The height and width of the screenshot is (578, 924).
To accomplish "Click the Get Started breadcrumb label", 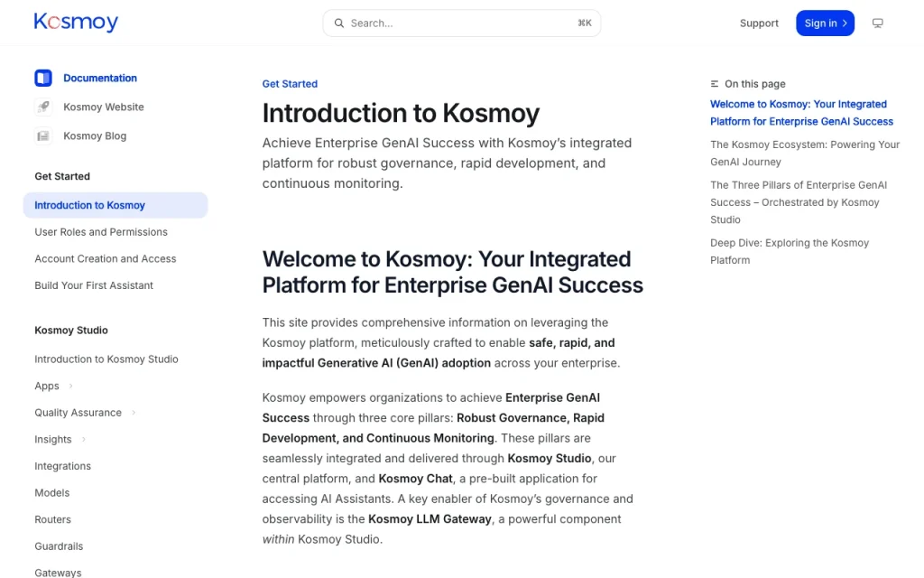I will point(290,84).
